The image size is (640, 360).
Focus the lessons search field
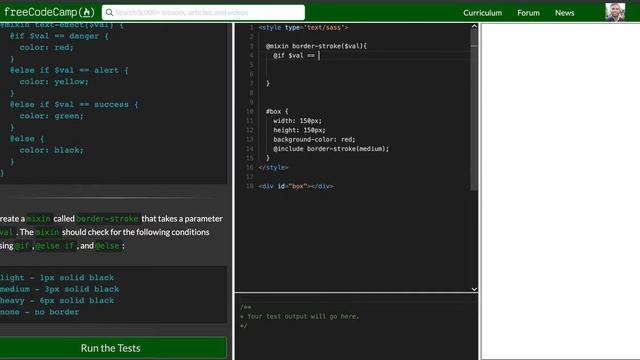[x=203, y=13]
